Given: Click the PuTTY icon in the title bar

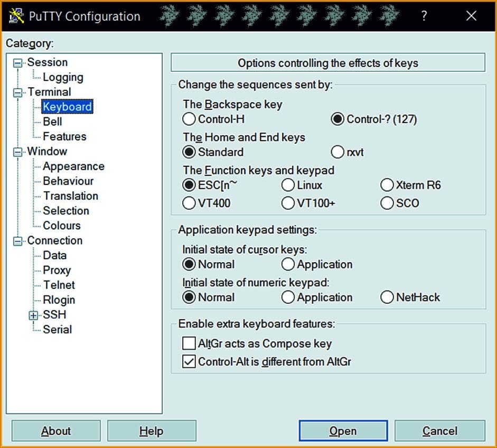Looking at the screenshot, I should pyautogui.click(x=15, y=16).
